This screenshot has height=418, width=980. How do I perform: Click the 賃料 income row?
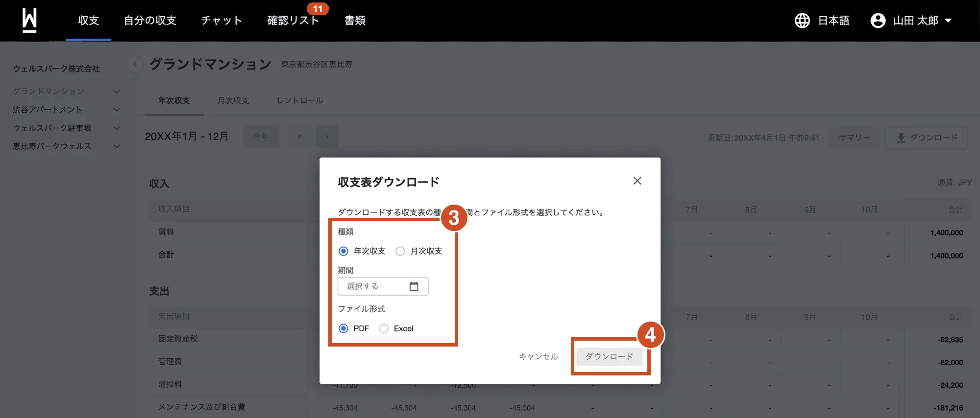point(166,232)
